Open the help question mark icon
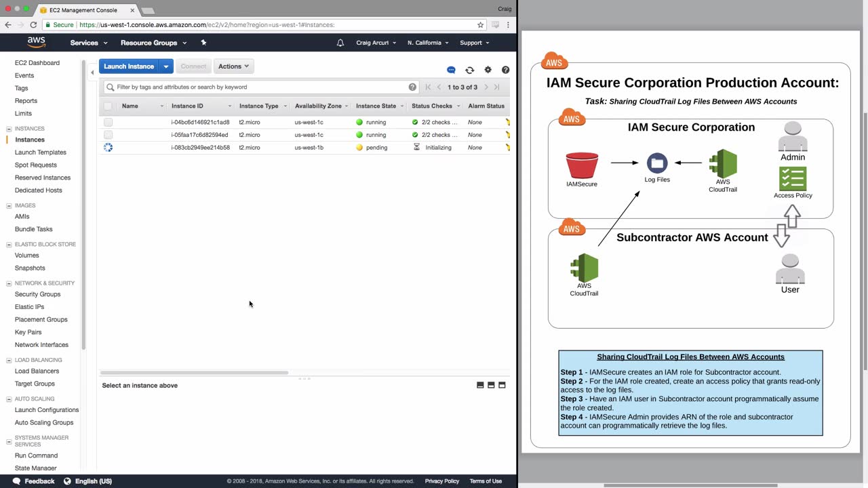The image size is (868, 488). (x=505, y=70)
